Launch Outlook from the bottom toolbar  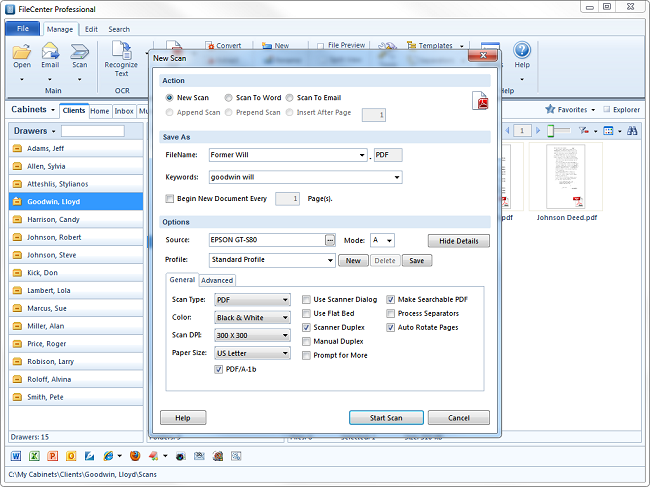point(71,456)
